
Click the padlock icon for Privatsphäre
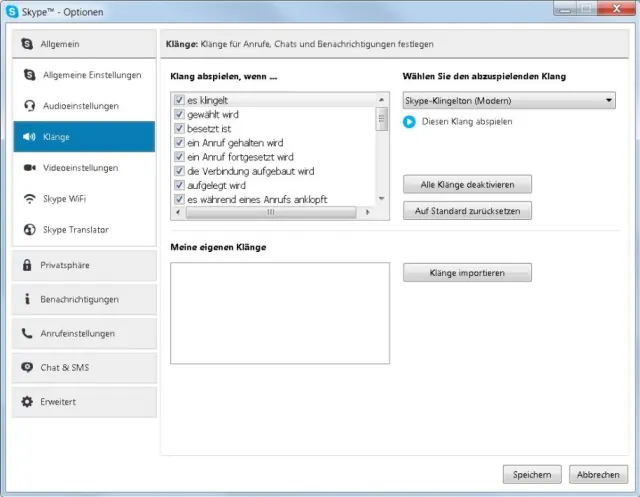point(27,265)
